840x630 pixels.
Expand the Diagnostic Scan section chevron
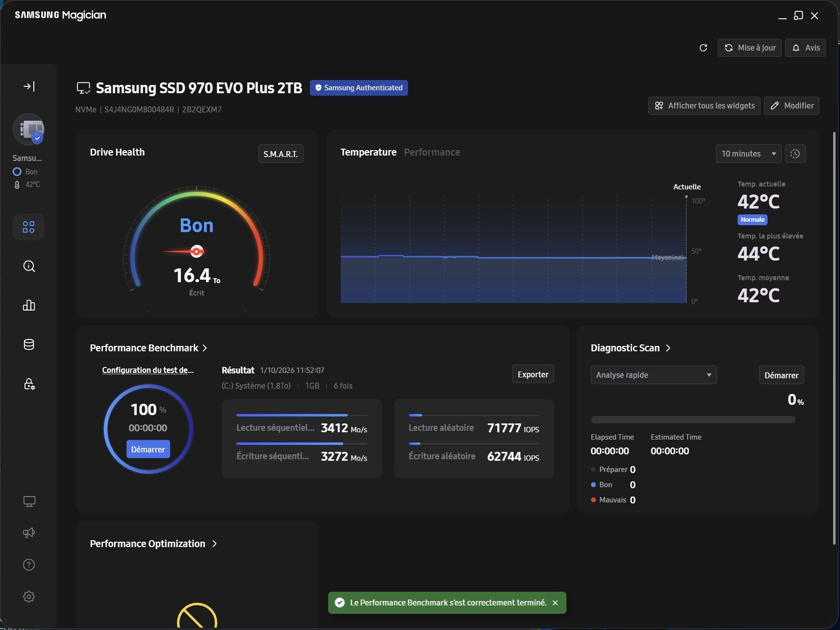(668, 348)
